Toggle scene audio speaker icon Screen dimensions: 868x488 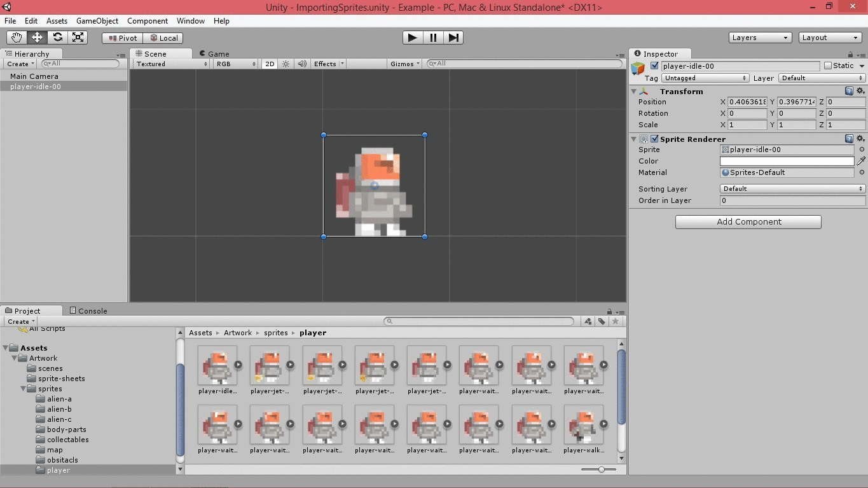tap(302, 64)
